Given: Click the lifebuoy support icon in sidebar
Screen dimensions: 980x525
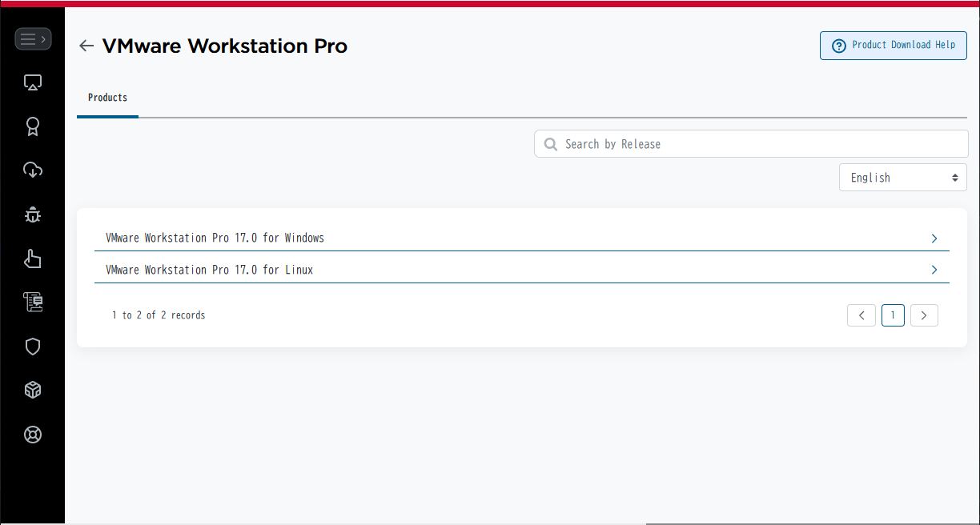Looking at the screenshot, I should (33, 435).
